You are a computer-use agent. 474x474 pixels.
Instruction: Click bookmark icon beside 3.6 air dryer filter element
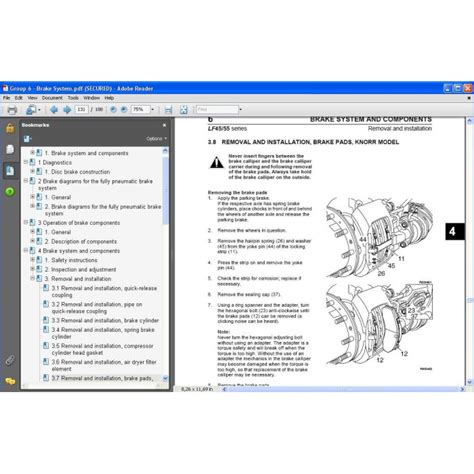46,362
